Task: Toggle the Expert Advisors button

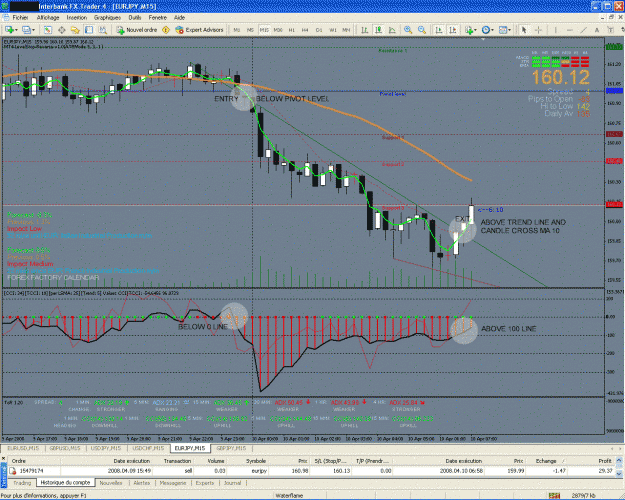Action: coord(199,30)
